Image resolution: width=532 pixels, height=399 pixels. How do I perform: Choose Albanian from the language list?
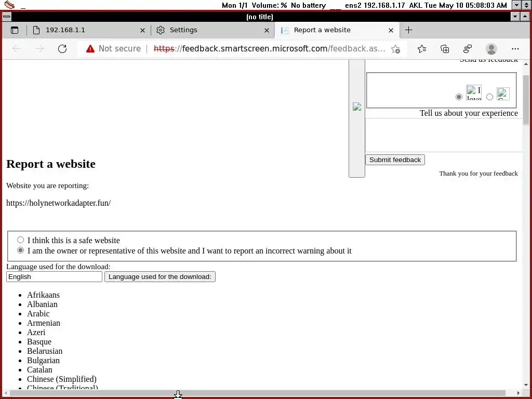point(43,304)
